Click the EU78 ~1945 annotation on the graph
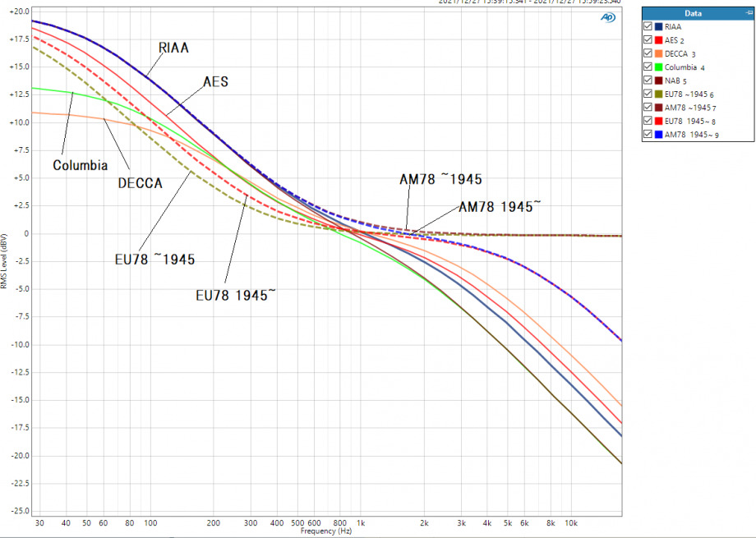Image resolution: width=756 pixels, height=538 pixels. coord(154,260)
